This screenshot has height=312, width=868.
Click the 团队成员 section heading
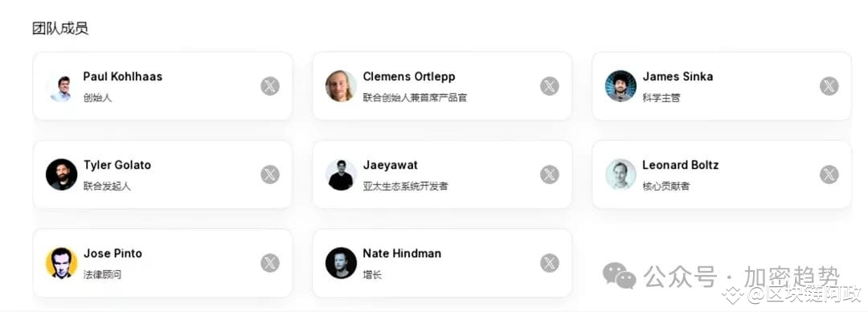tap(60, 29)
